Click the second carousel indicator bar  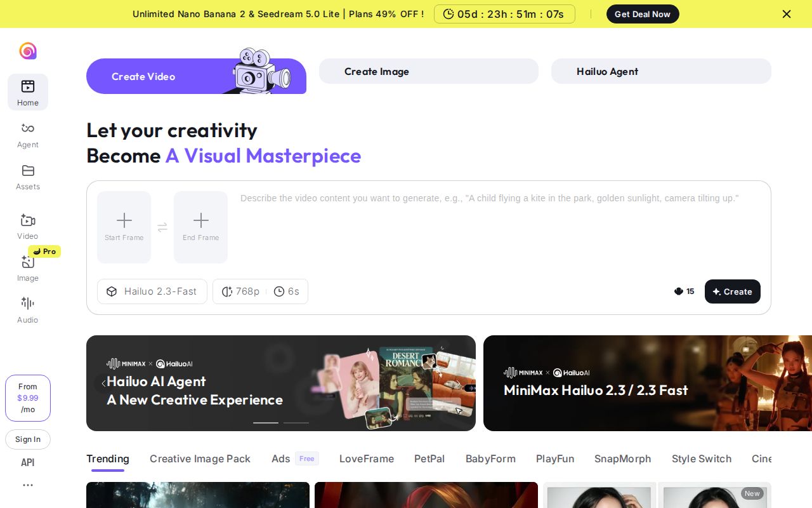[x=296, y=422]
